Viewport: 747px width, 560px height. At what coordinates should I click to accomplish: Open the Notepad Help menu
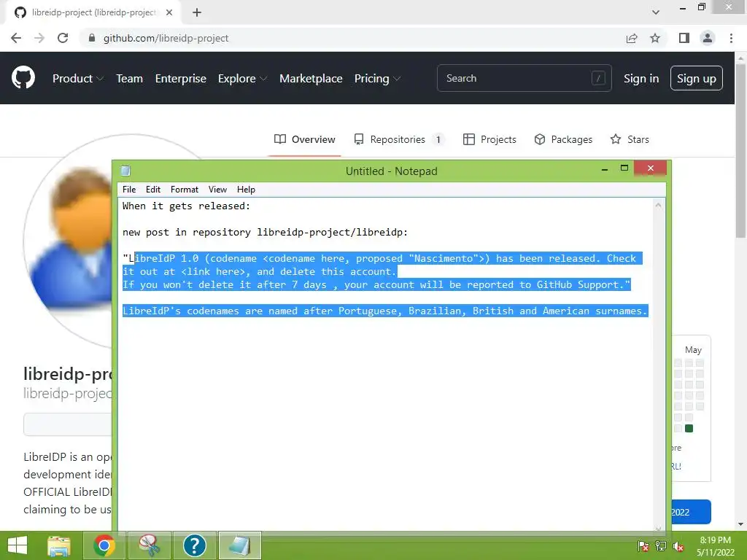(246, 190)
